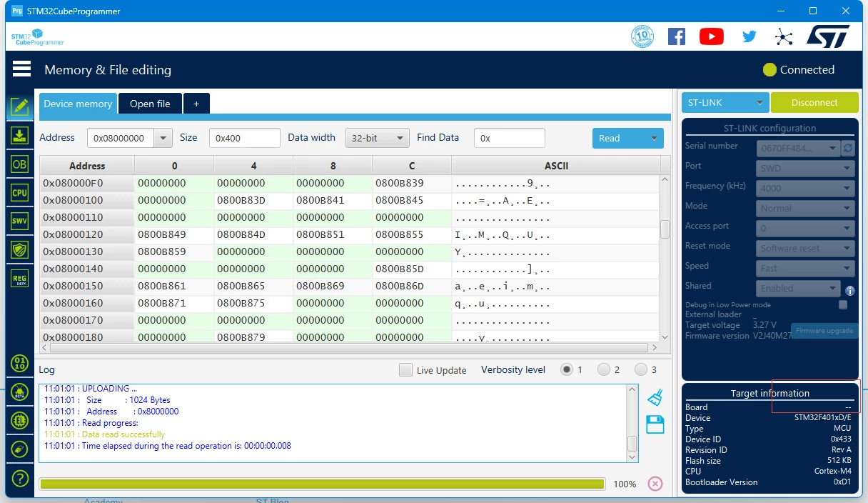The width and height of the screenshot is (868, 503).
Task: Click the Size input field
Action: 245,138
